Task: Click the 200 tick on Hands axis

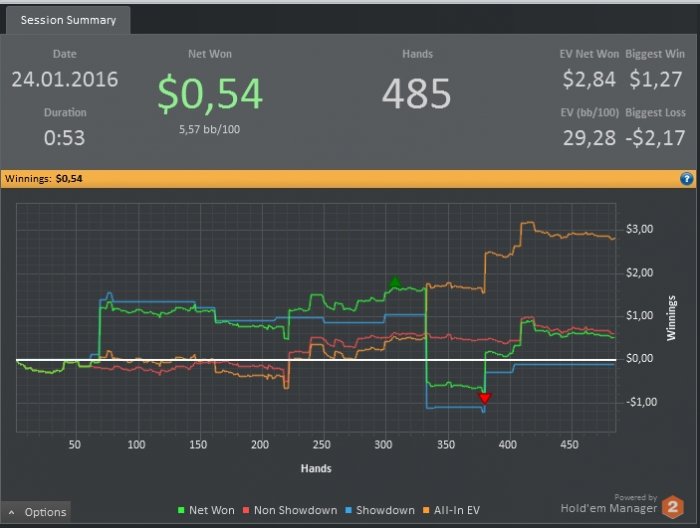Action: tap(260, 445)
